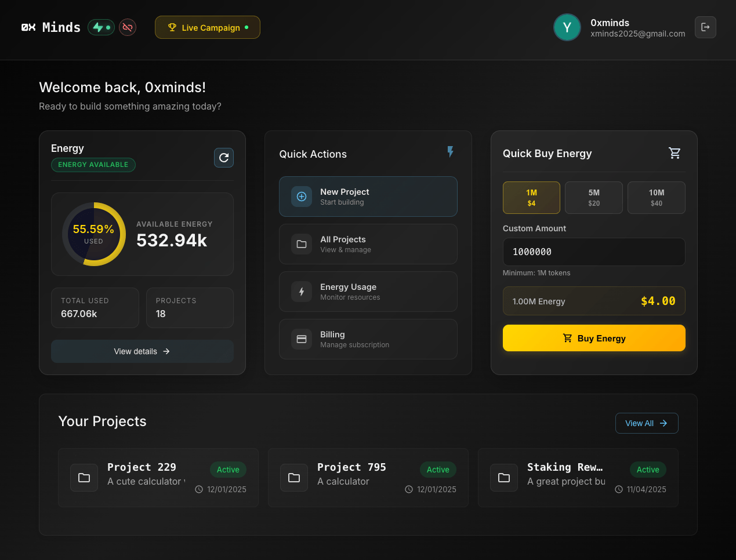This screenshot has width=736, height=560.
Task: Select the 5M energy package
Action: click(x=594, y=198)
